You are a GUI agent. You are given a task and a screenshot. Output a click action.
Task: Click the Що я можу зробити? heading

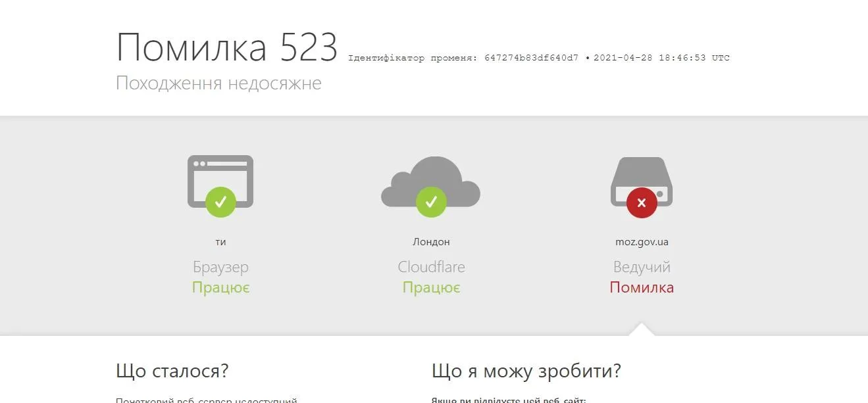[526, 371]
